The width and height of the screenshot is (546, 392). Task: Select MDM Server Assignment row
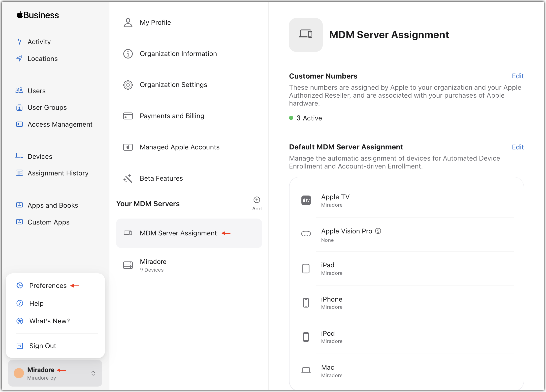189,233
